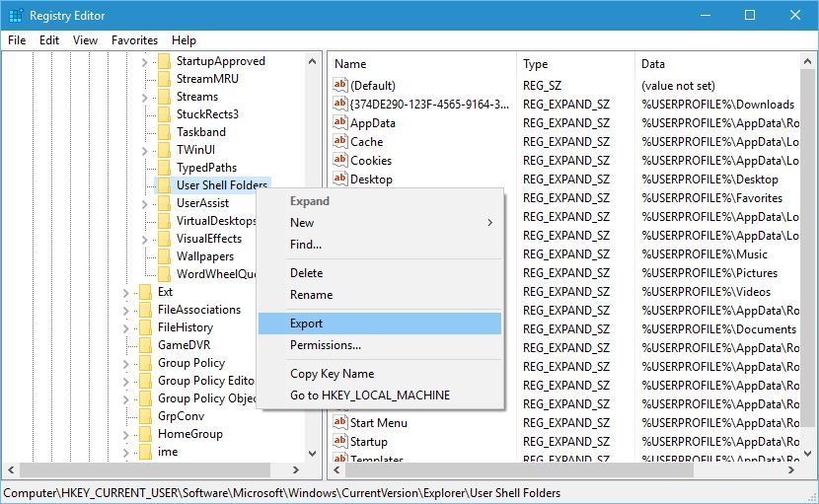Click the VisualEffects folder icon
The width and height of the screenshot is (819, 504).
pos(164,239)
